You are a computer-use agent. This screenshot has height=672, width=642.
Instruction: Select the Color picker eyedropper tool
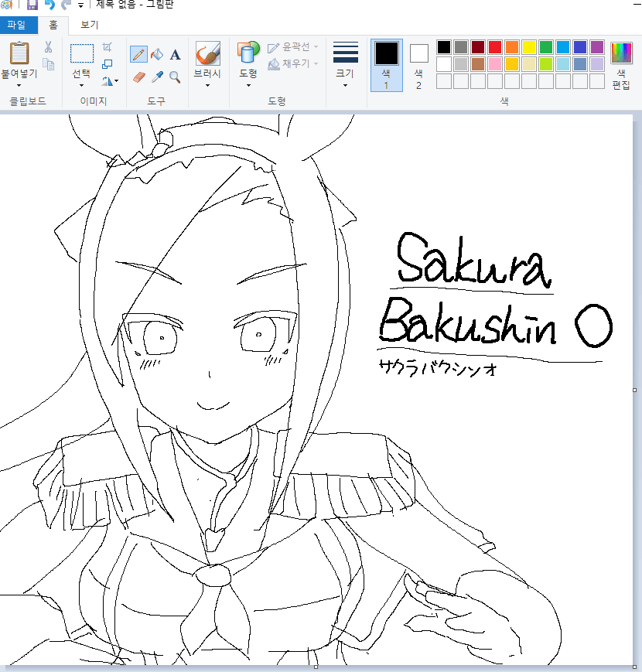[x=157, y=77]
